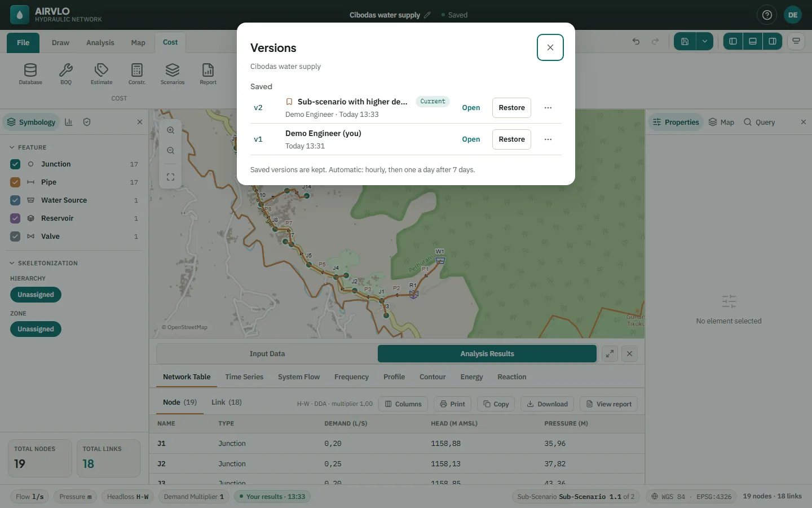
Task: Open the save options dropdown arrow
Action: [705, 41]
